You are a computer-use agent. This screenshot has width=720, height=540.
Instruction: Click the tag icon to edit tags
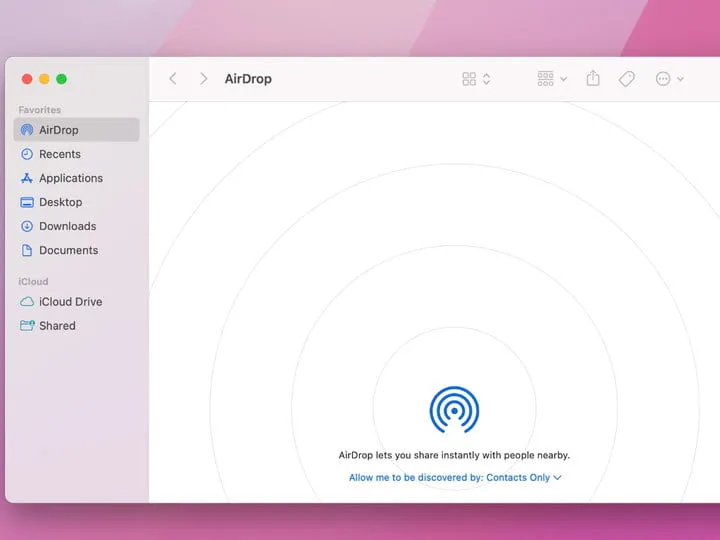(627, 79)
